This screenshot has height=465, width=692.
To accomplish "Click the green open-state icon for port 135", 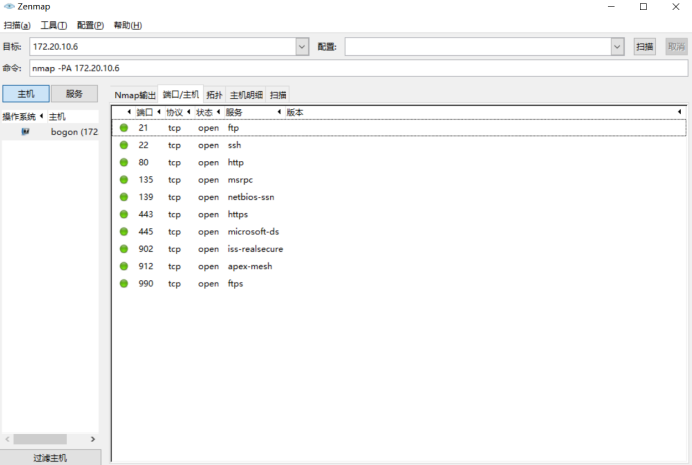I will click(124, 180).
